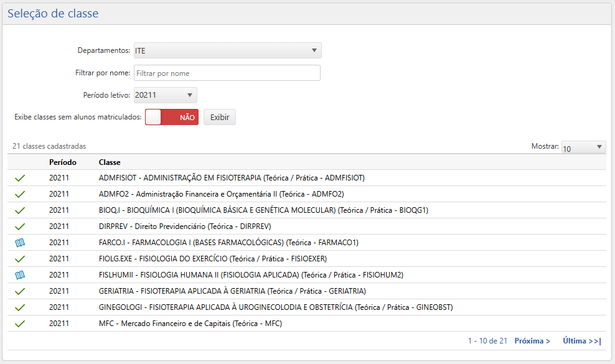Toggle the 'Exibe classes sem alunos matriculados' switch
This screenshot has height=364, width=615.
[172, 117]
